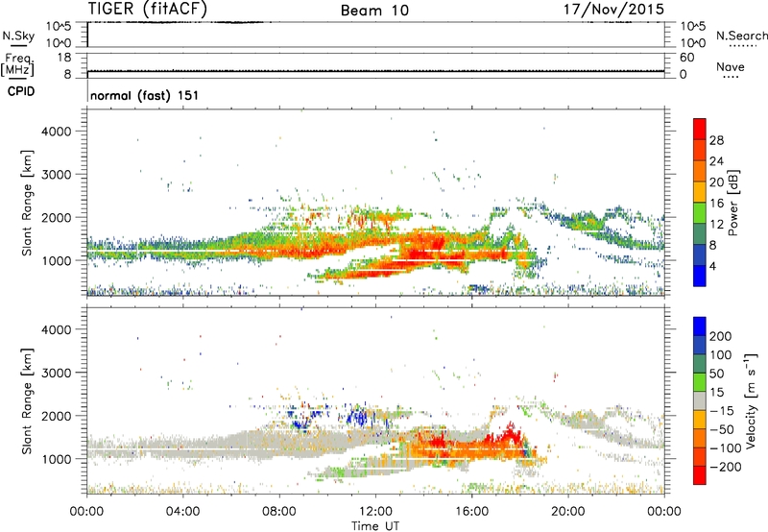Click the 04:00 time axis label
This screenshot has width=768, height=532.
click(x=182, y=512)
